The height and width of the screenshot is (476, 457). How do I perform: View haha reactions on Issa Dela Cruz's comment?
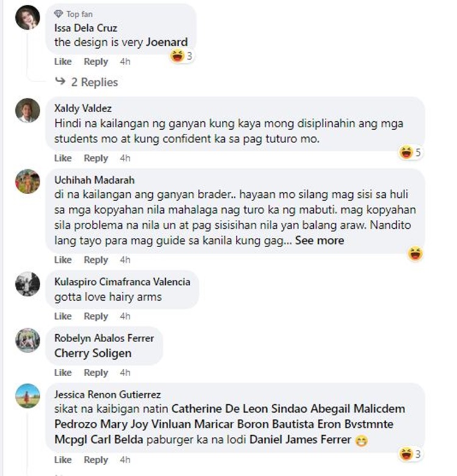182,56
